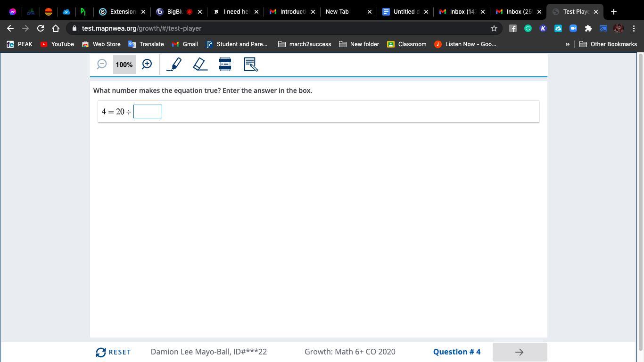Click the RESET button

[113, 352]
